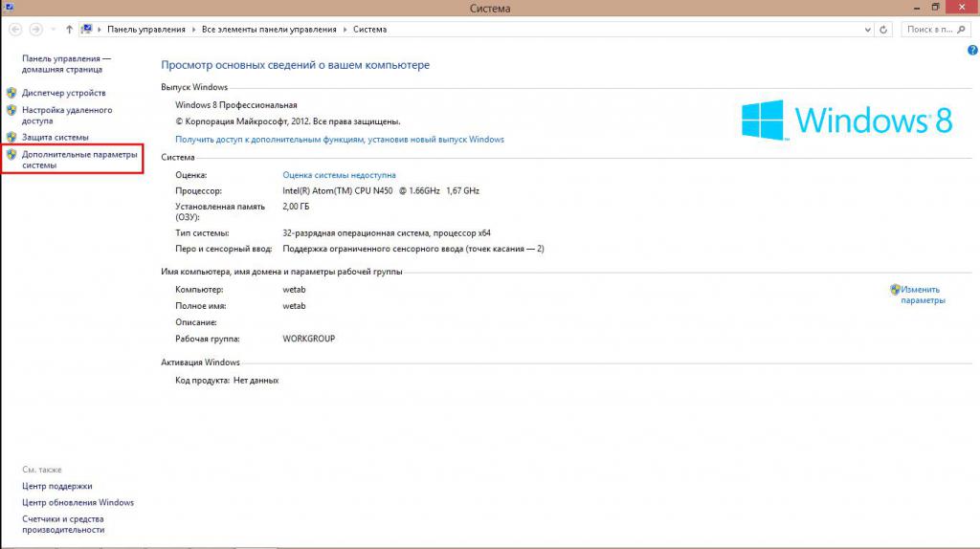Click the Back navigation arrow
Viewport: 980px width, 549px height.
click(x=15, y=30)
